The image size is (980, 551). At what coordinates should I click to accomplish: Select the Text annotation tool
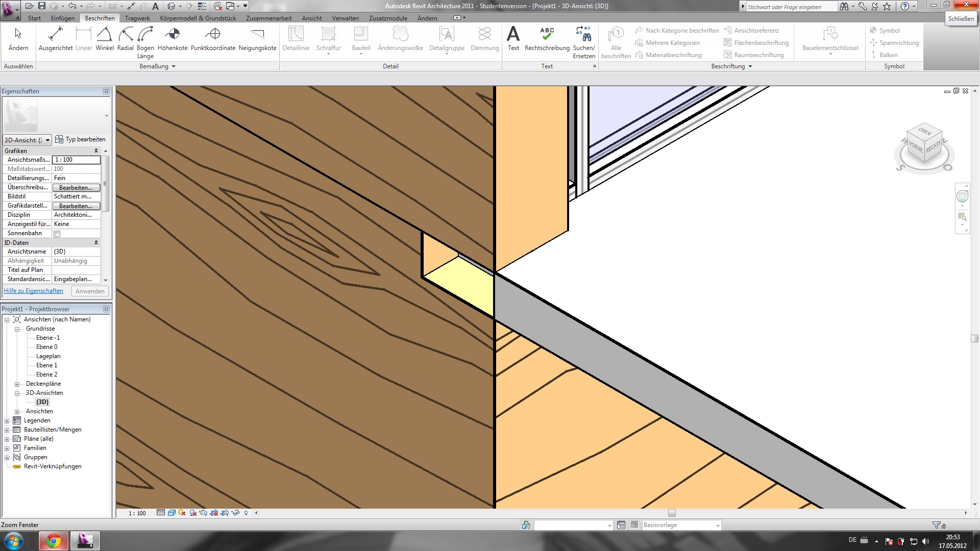[513, 39]
